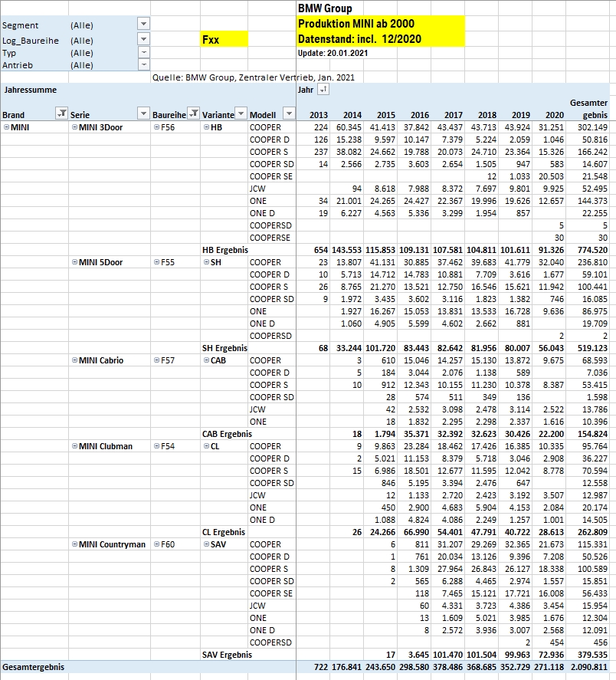Viewport: 616px width, 680px height.
Task: Open the Antrieb filter dropdown
Action: 143,65
